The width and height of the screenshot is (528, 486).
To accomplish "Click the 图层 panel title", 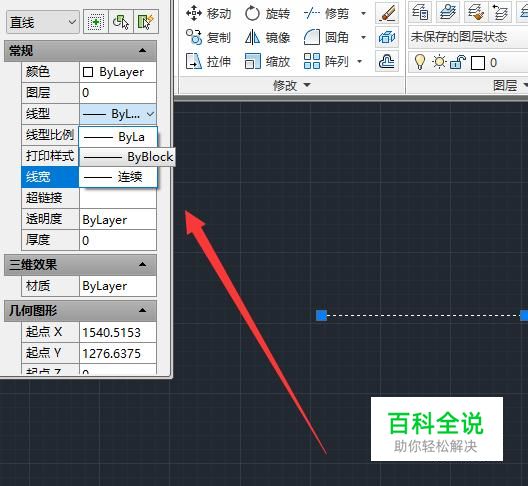I will click(x=505, y=85).
